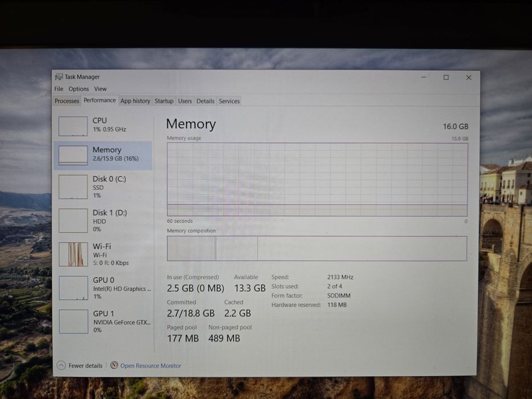
Task: Click the '2.2 GB' cached value
Action: click(238, 313)
